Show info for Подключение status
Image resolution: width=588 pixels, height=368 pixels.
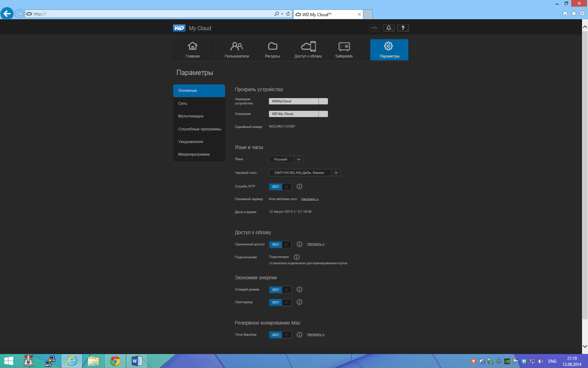tap(297, 257)
